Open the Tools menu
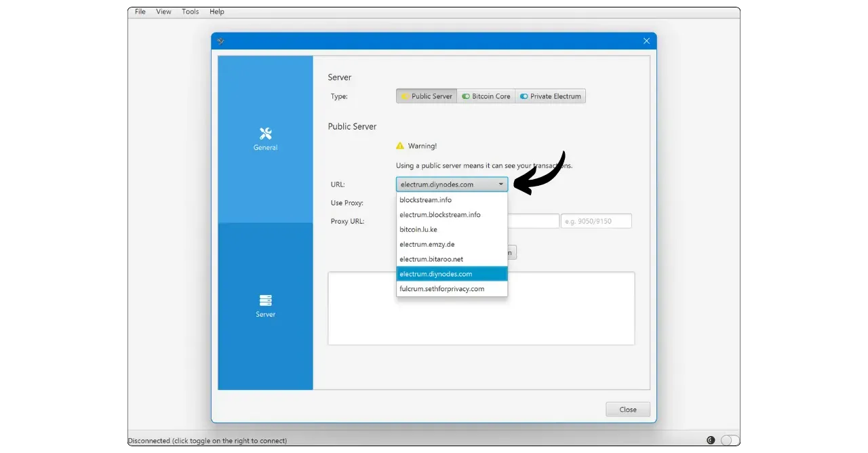 tap(191, 12)
